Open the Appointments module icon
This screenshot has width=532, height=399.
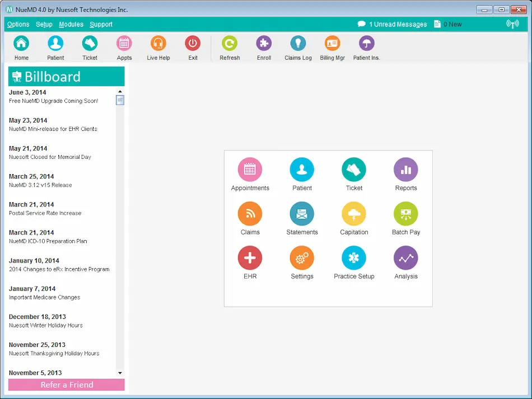coord(250,170)
